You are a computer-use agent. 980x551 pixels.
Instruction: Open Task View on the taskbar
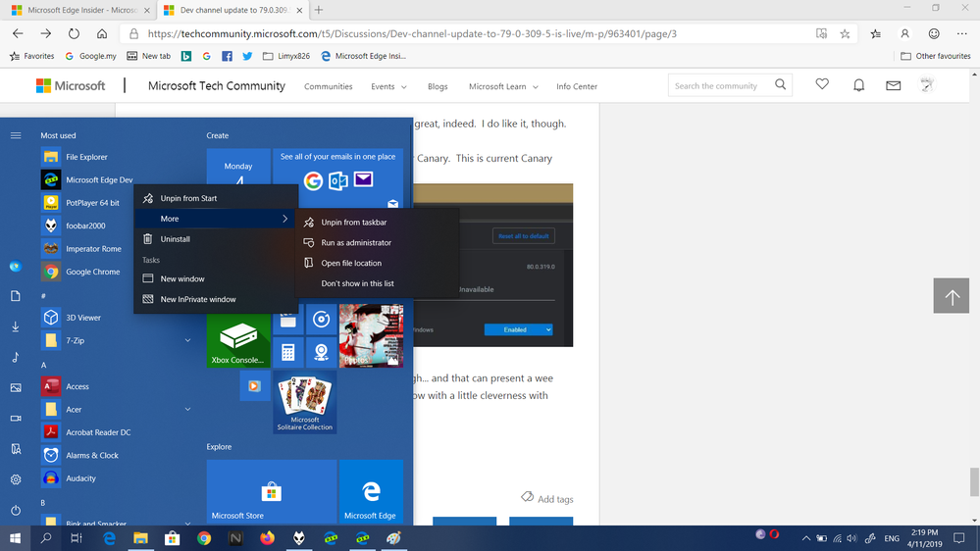(x=77, y=538)
